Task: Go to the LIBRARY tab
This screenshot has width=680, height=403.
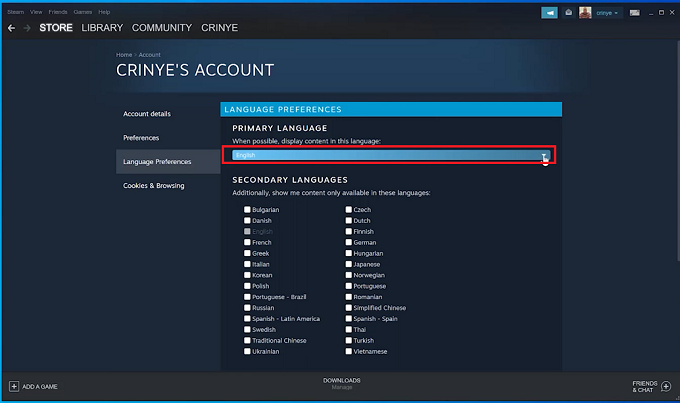Action: coord(102,28)
